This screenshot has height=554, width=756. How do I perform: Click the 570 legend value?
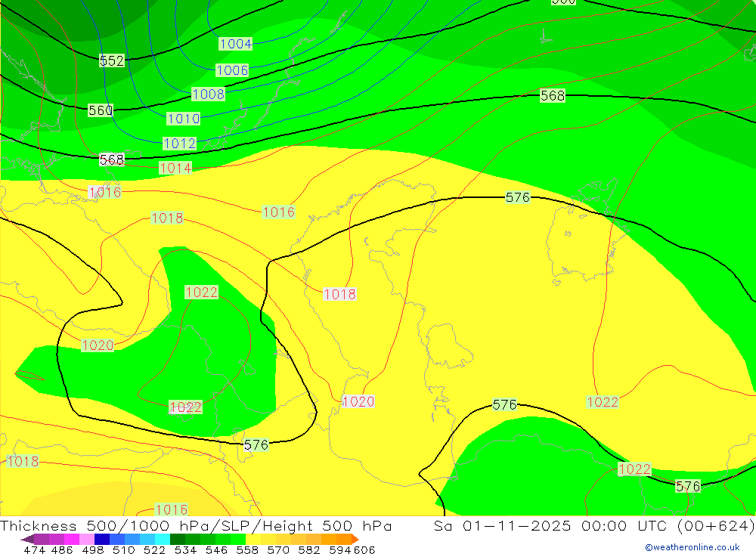coord(278,549)
